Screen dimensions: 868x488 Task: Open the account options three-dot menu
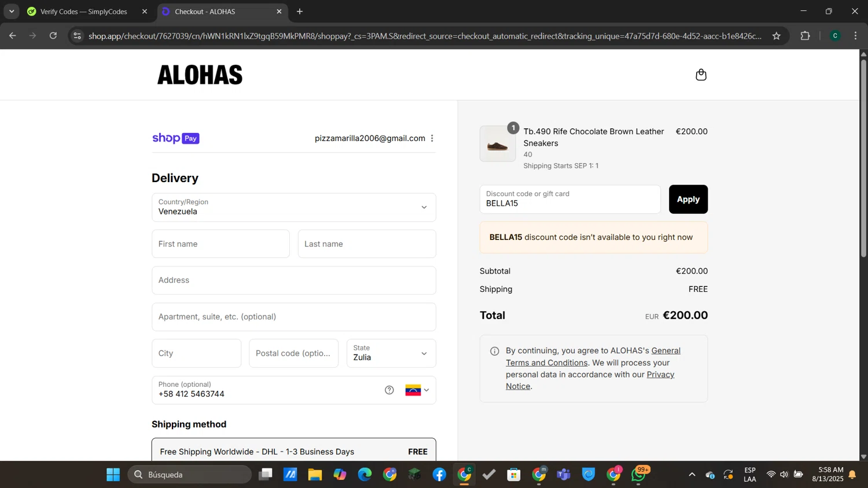click(x=432, y=138)
